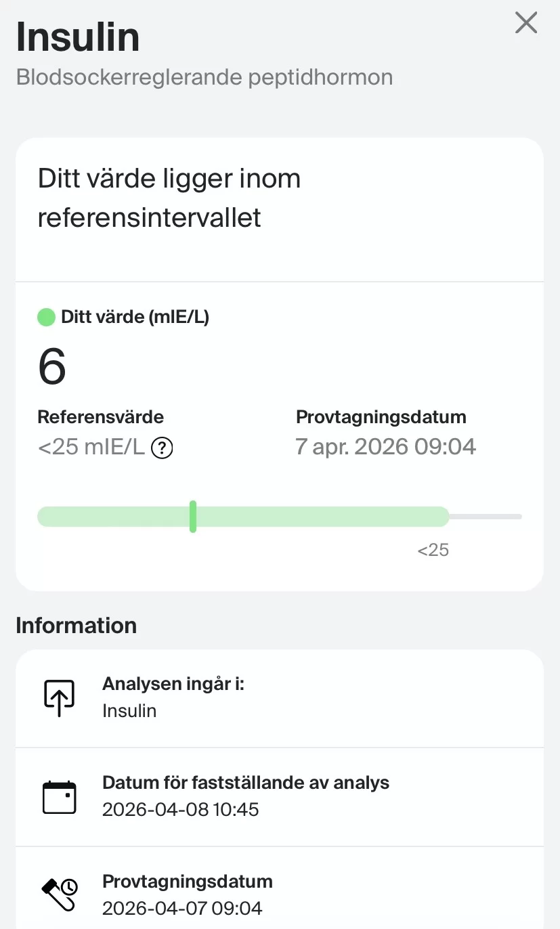Click the grey end of range bar
560x929 pixels.
[x=486, y=517]
